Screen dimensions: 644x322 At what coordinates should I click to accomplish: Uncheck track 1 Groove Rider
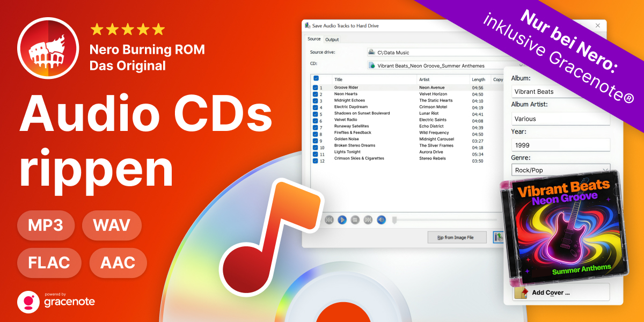tap(315, 87)
